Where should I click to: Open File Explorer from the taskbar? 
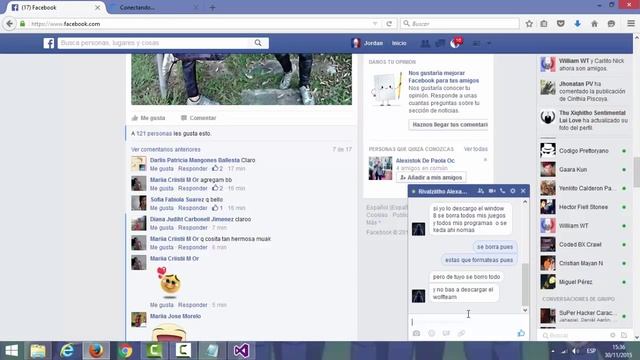(x=38, y=351)
